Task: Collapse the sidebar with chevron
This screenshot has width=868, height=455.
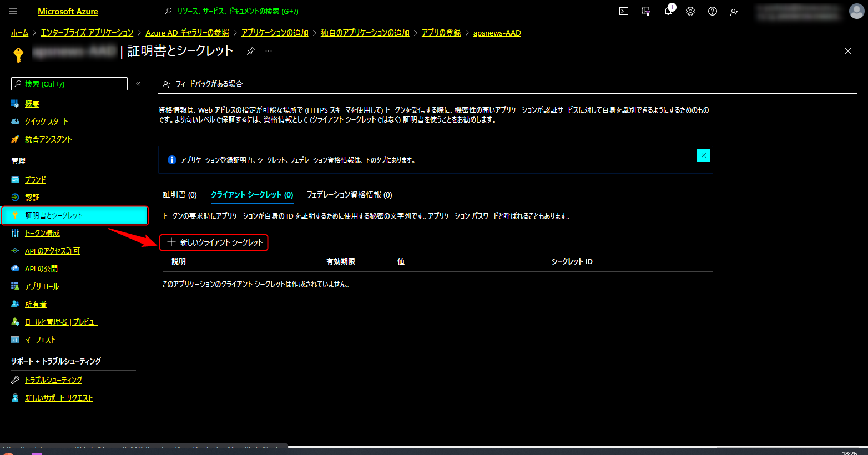Action: [138, 84]
